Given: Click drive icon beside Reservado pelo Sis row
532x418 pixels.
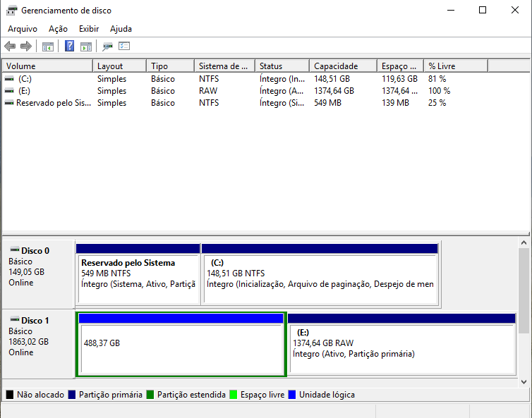Looking at the screenshot, I should pyautogui.click(x=9, y=103).
